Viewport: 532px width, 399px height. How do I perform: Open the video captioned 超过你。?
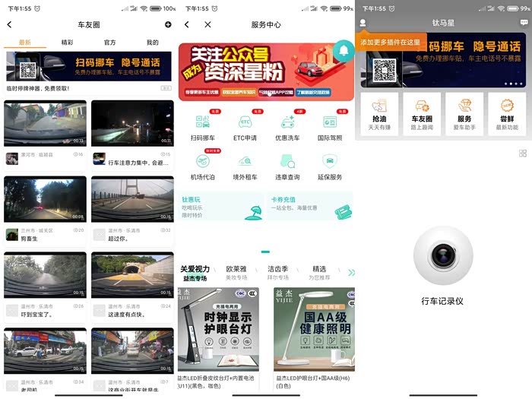tap(132, 199)
